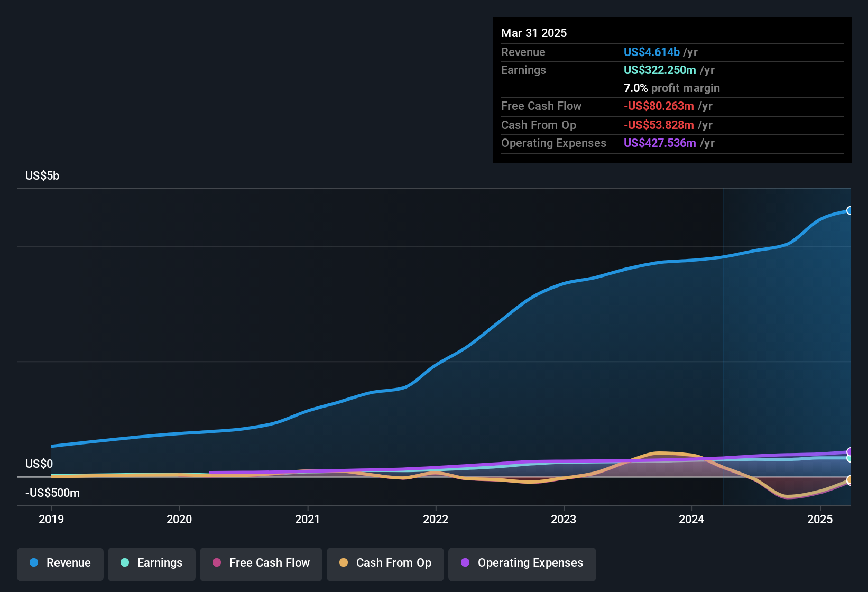Click the Operating Expenses endpoint marker
This screenshot has height=592, width=868.
pos(850,452)
